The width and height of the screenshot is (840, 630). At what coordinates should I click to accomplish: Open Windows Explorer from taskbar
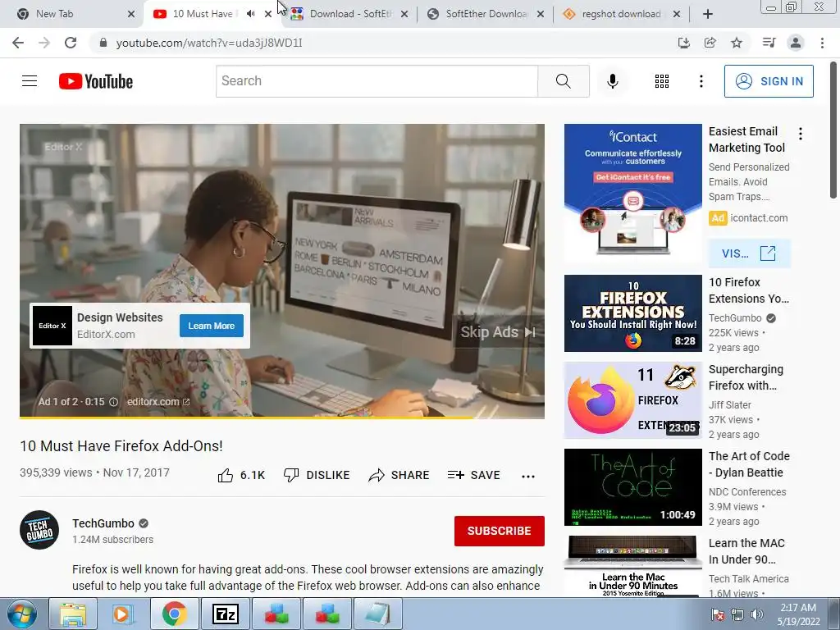pos(73,614)
